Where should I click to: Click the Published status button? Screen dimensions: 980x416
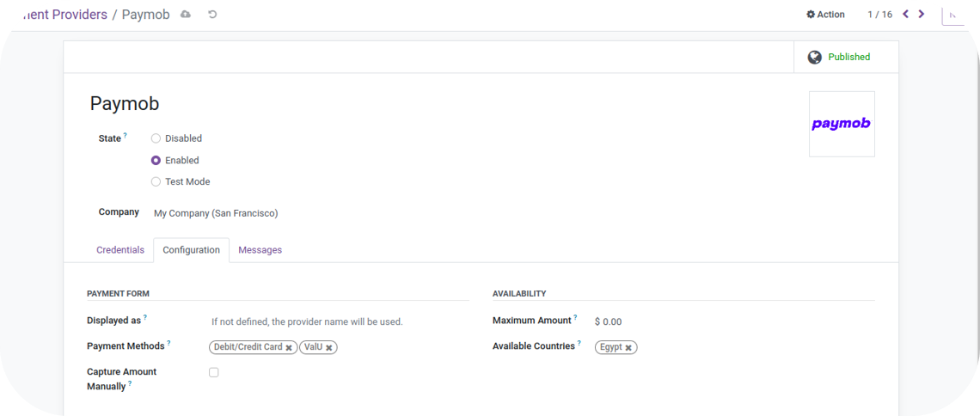pos(848,58)
